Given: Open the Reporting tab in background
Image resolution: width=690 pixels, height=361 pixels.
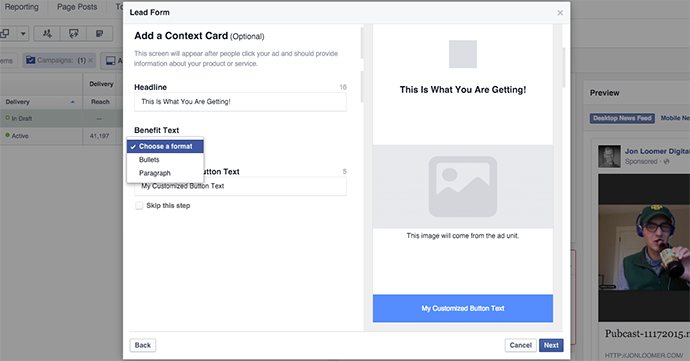Looking at the screenshot, I should (22, 7).
